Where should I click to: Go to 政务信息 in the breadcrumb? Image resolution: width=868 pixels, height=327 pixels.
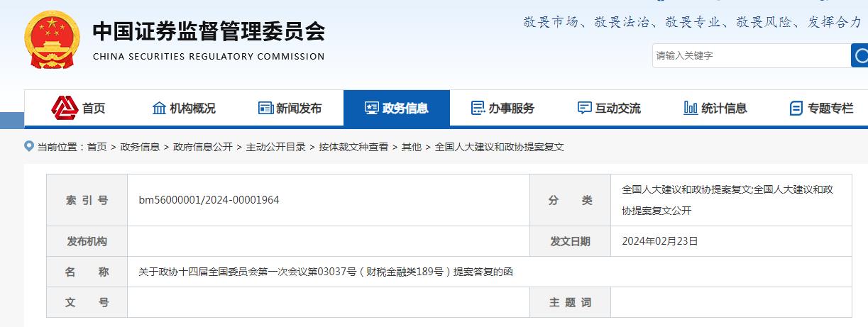[140, 147]
